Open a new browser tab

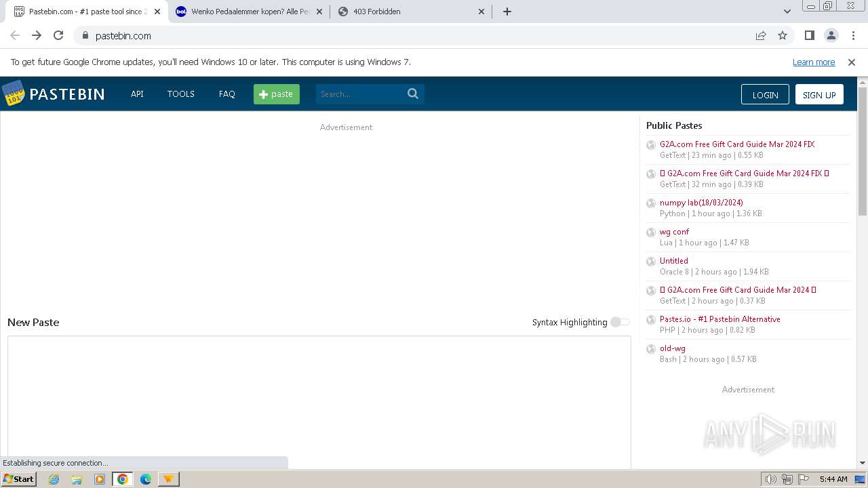(507, 12)
